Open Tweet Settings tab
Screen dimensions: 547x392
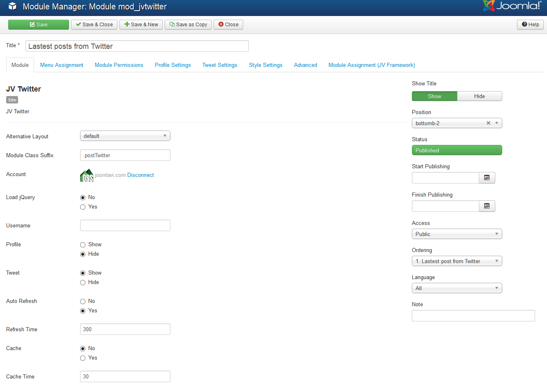pos(220,65)
